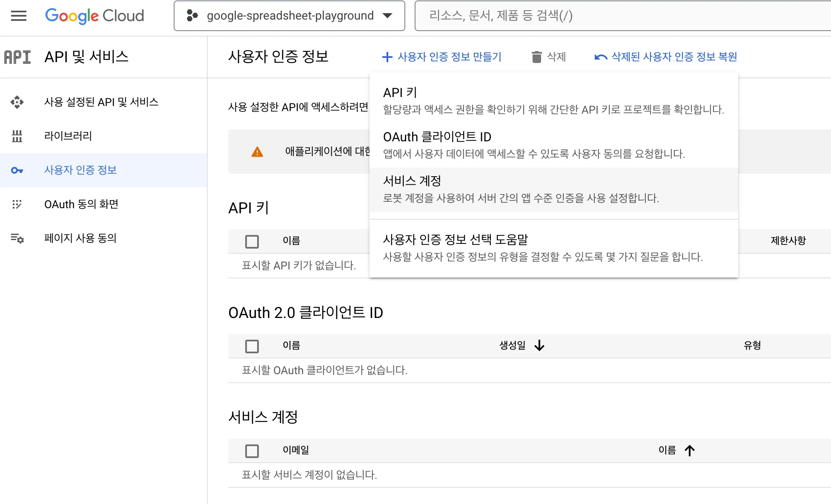This screenshot has height=504, width=831.
Task: Open the google-spreadsheet-playground project selector dropdown
Action: coord(289,16)
